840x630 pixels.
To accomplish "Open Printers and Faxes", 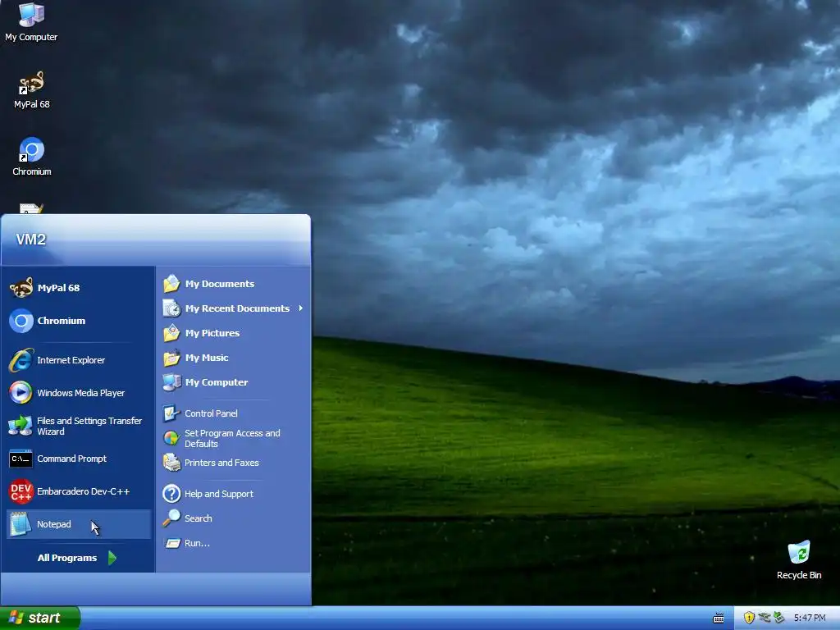I will pyautogui.click(x=234, y=463).
